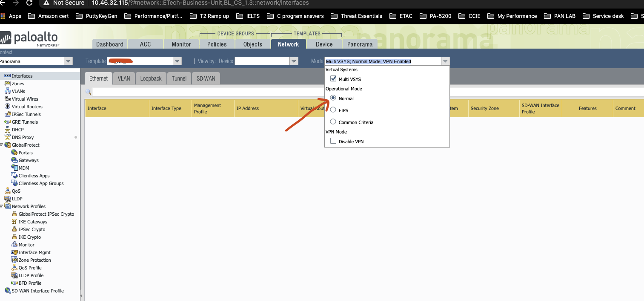
Task: Switch to the Loopback interface tab
Action: coord(151,78)
